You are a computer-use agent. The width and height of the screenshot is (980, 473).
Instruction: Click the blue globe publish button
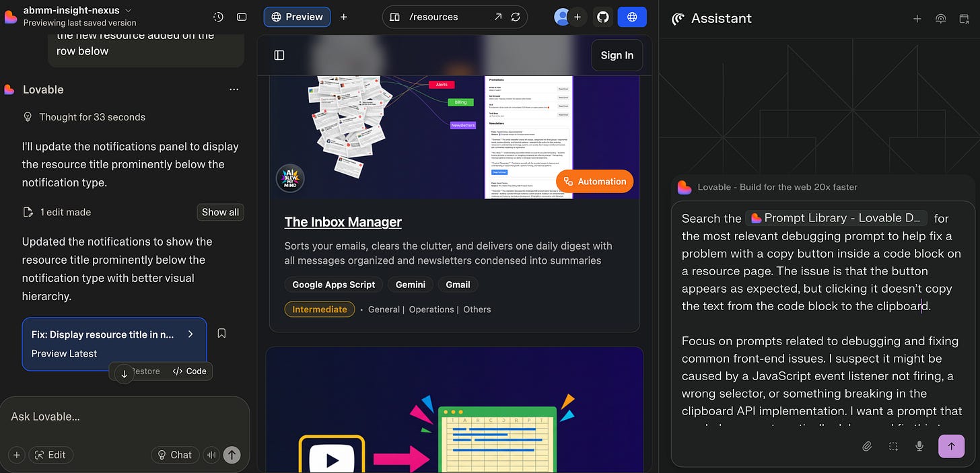[x=632, y=17]
